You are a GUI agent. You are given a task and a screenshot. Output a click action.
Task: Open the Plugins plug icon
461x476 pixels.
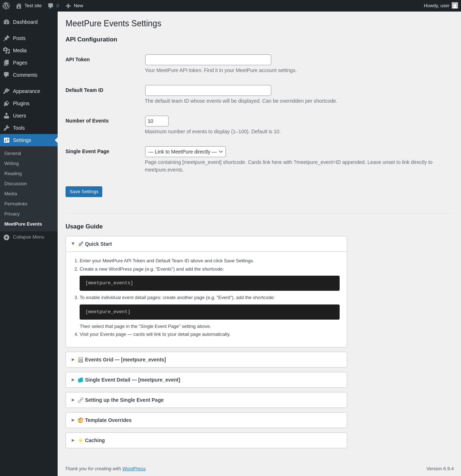(x=6, y=103)
